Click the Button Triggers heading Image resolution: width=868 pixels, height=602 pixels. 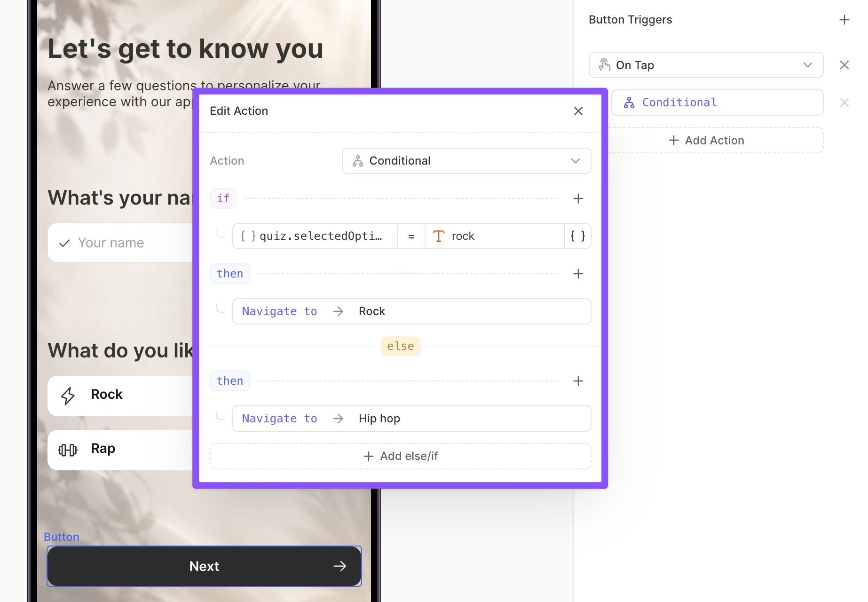pos(631,20)
